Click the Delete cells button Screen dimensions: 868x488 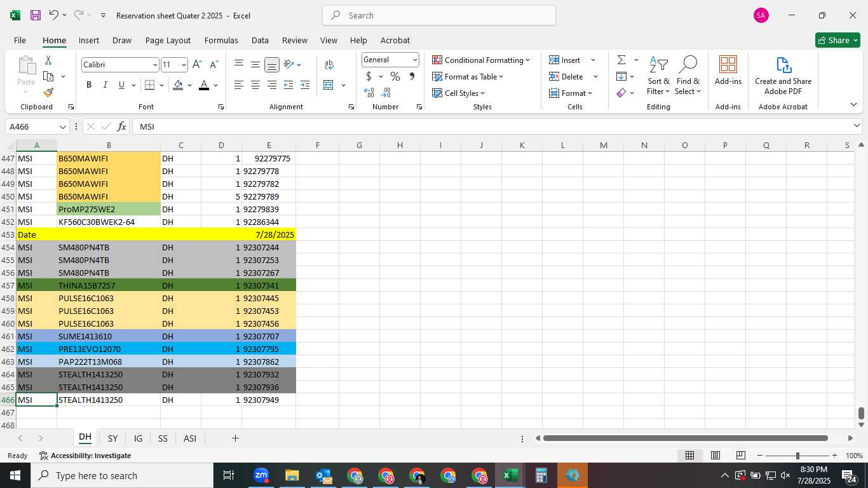click(x=566, y=76)
